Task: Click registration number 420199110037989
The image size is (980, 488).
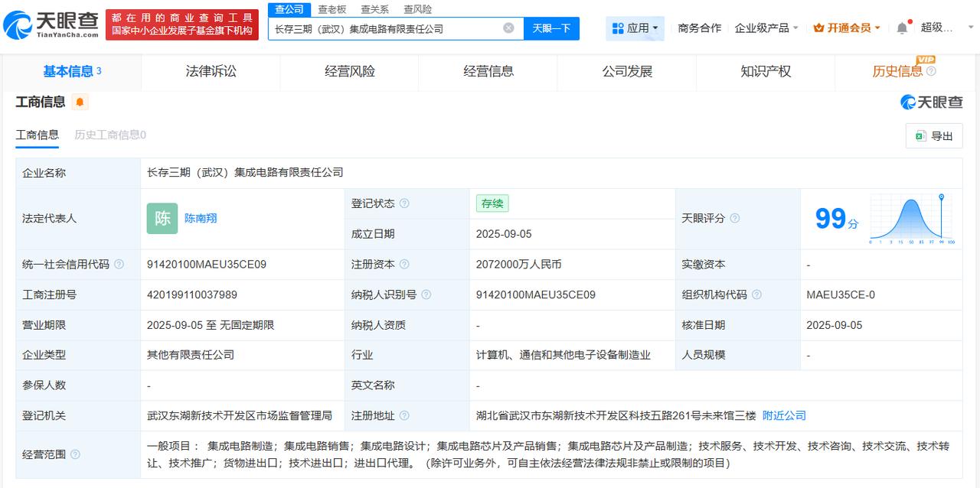Action: (x=192, y=294)
